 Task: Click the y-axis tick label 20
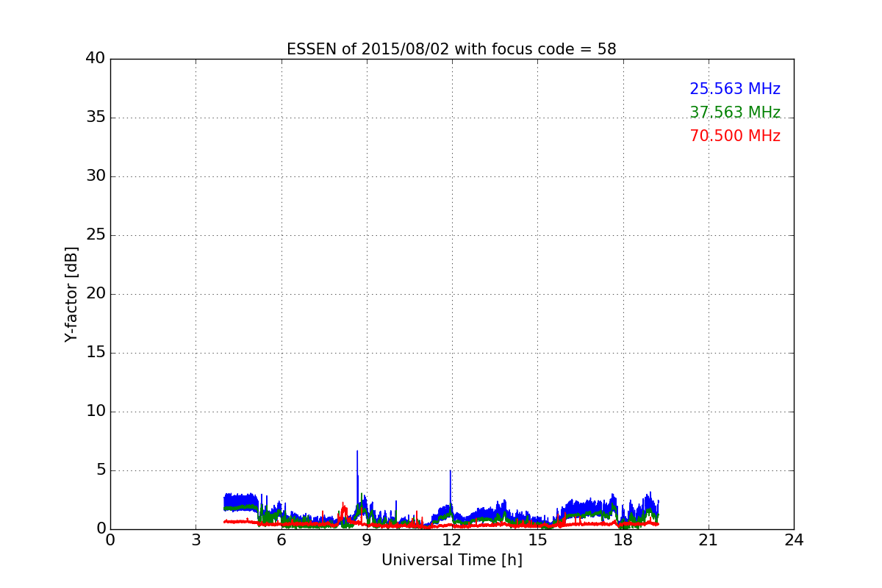pos(95,294)
